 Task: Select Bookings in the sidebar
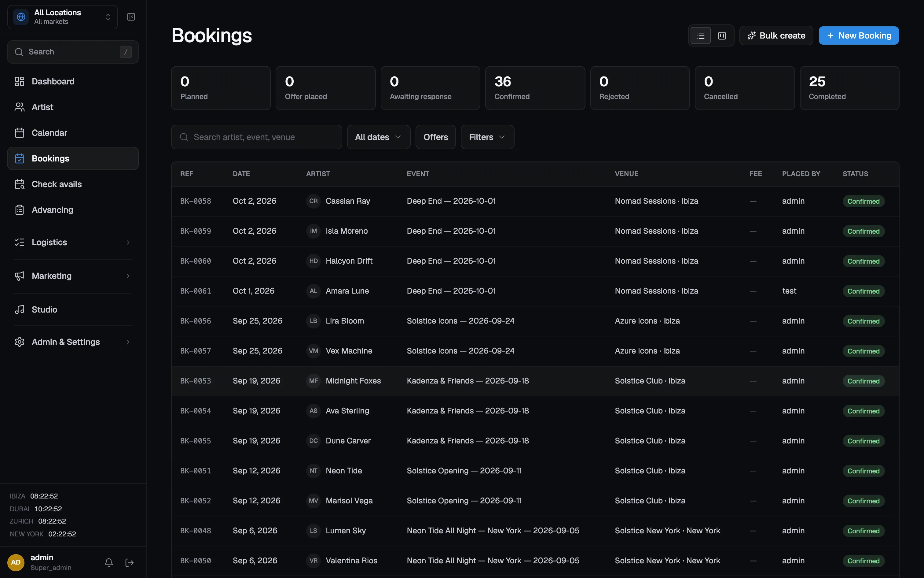pyautogui.click(x=73, y=158)
